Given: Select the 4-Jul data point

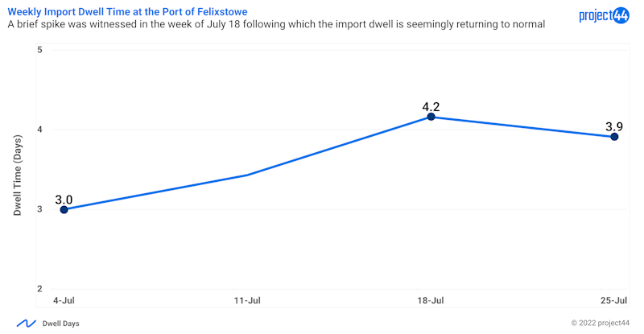Looking at the screenshot, I should pyautogui.click(x=64, y=209).
